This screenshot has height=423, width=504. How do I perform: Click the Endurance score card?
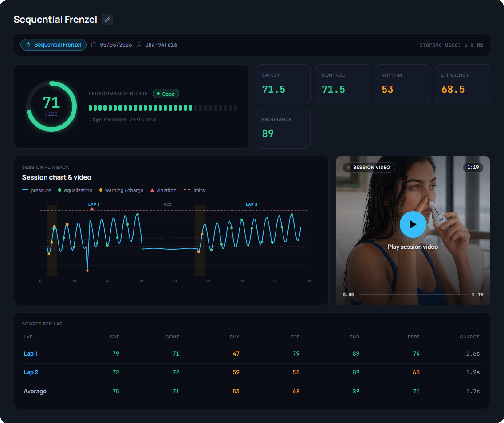pos(283,129)
